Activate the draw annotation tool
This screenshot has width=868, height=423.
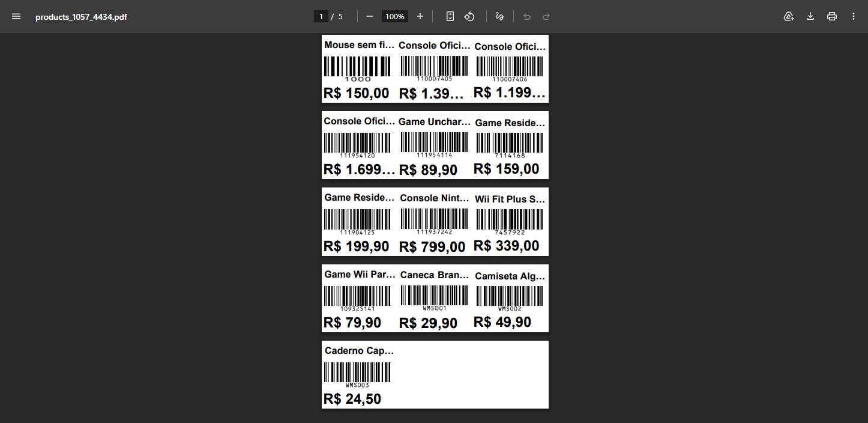[x=499, y=16]
